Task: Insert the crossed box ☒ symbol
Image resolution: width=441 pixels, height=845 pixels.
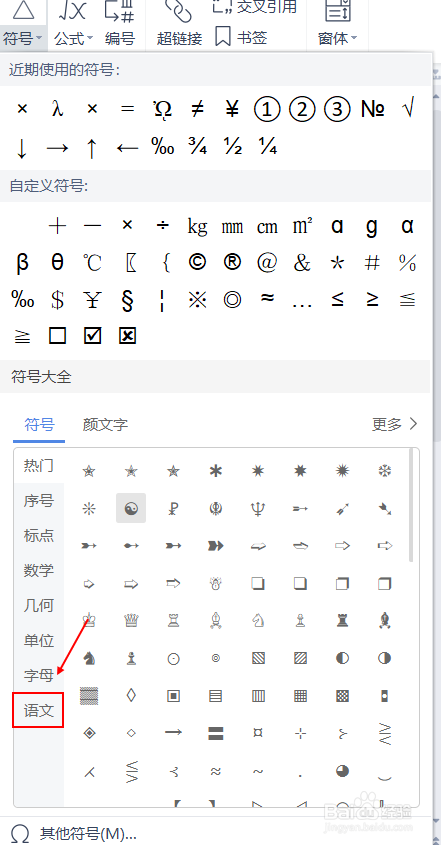Action: [127, 336]
